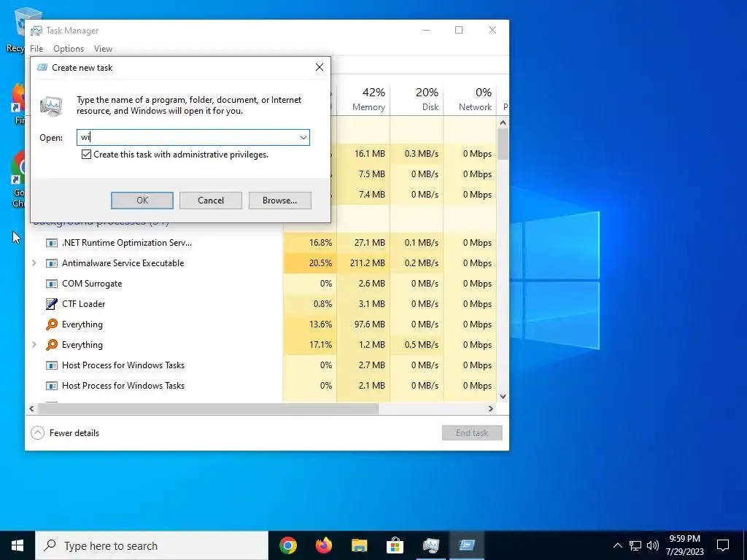Switch to Task Manager taskbar icon
747x560 pixels.
coord(430,545)
